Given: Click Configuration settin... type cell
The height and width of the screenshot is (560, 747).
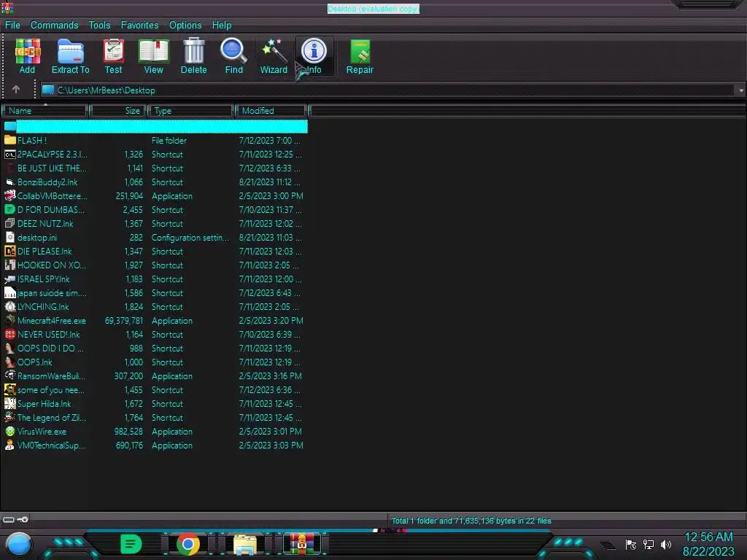Looking at the screenshot, I should (x=190, y=237).
